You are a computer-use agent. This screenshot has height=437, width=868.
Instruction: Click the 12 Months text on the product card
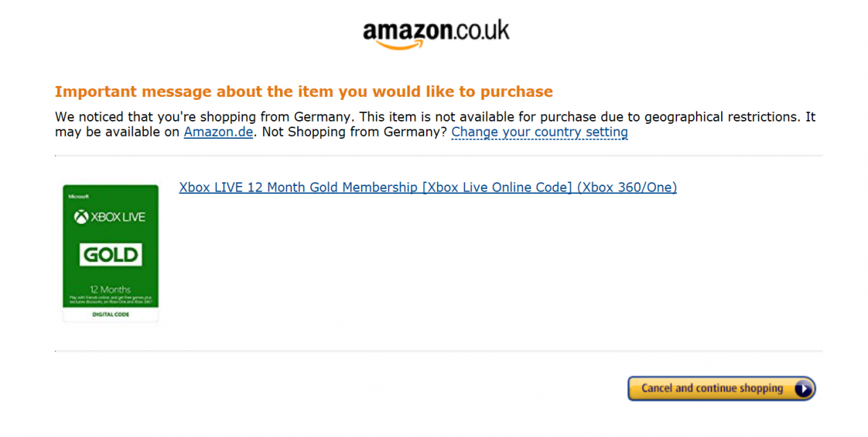(x=111, y=289)
